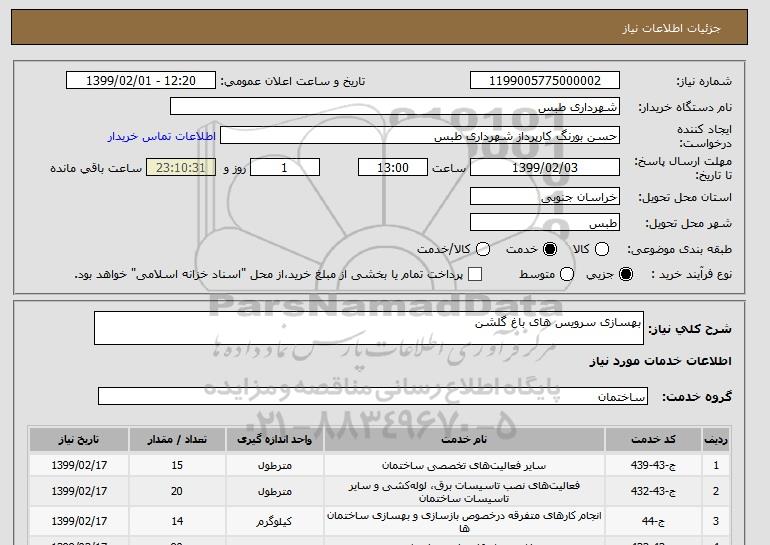
Task: Click the remaining time field 23:10:31
Action: click(181, 167)
